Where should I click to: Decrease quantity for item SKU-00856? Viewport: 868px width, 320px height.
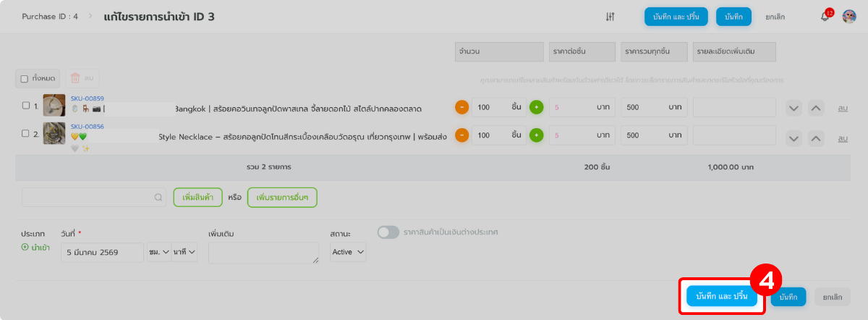pyautogui.click(x=461, y=135)
